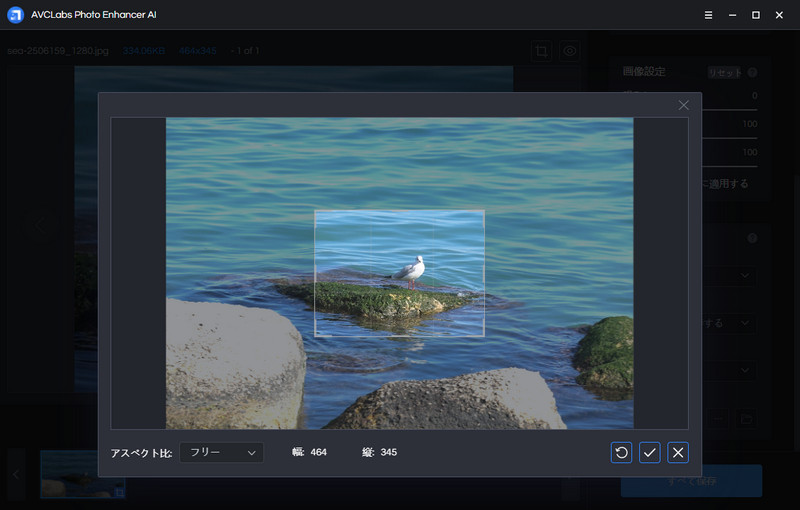Click the file name sea-2506159_1280.jpg
The height and width of the screenshot is (510, 800).
click(x=58, y=50)
